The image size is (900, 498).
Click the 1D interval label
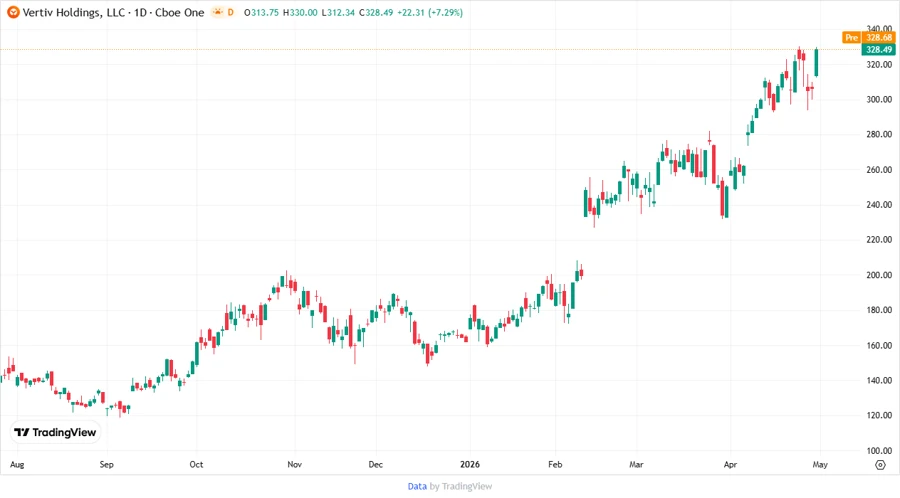click(140, 13)
